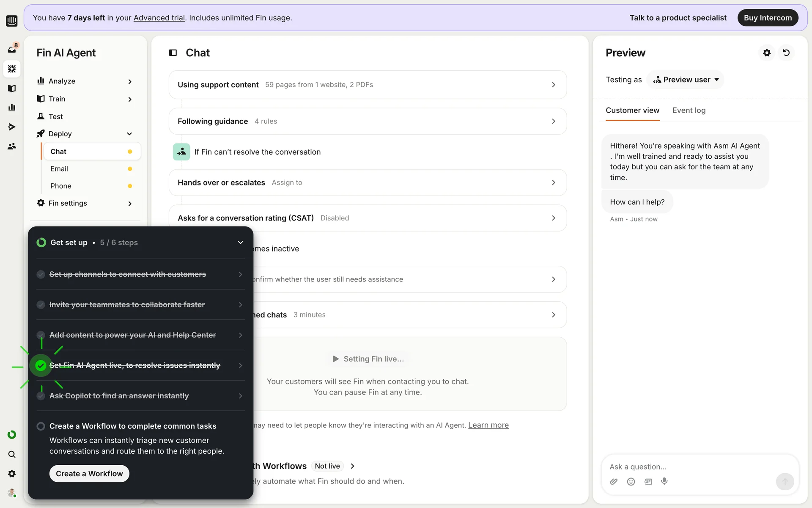This screenshot has height=508, width=812.
Task: Click the microphone icon in preview composer
Action: (x=664, y=481)
